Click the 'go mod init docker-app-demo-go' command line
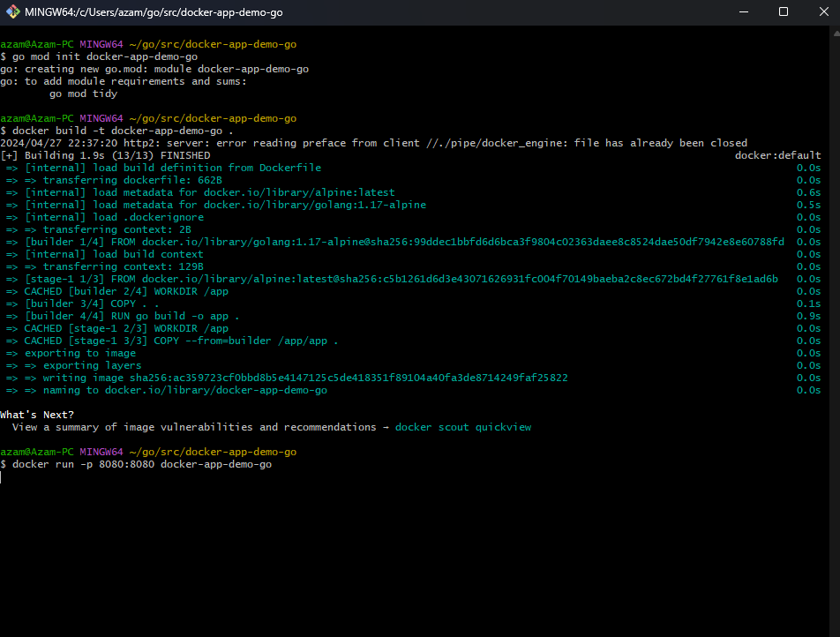The image size is (840, 637). [99, 56]
